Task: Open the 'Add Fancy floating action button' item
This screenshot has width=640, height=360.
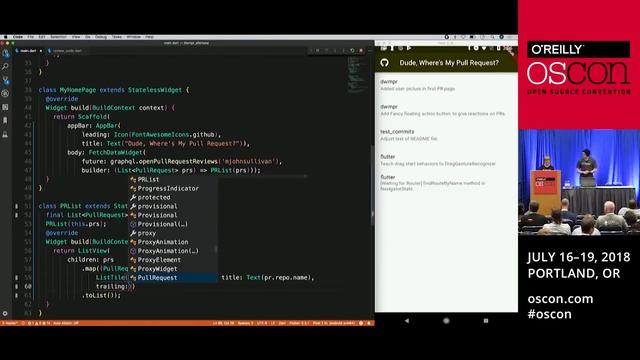Action: point(446,110)
